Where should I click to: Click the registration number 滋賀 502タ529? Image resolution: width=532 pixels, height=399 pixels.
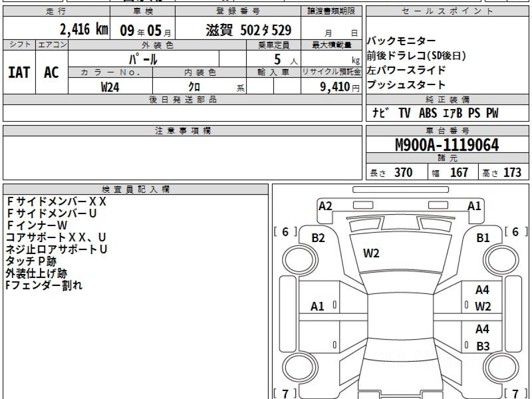point(248,30)
